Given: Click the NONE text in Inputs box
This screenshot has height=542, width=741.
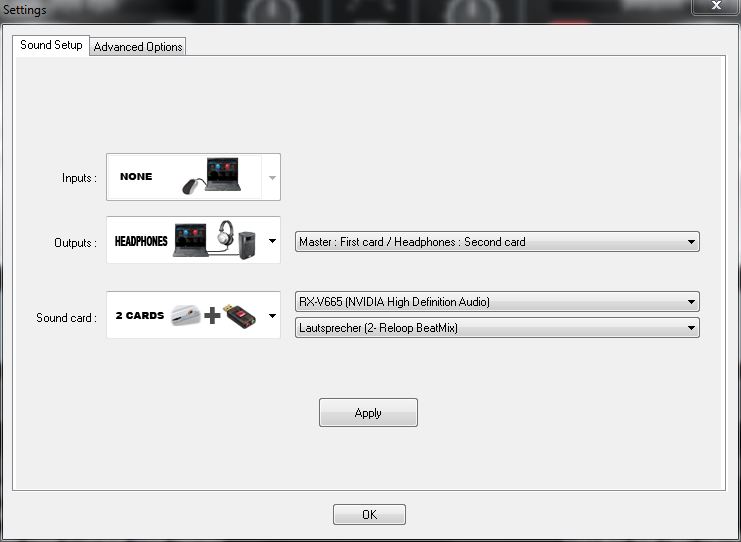Looking at the screenshot, I should pyautogui.click(x=136, y=177).
